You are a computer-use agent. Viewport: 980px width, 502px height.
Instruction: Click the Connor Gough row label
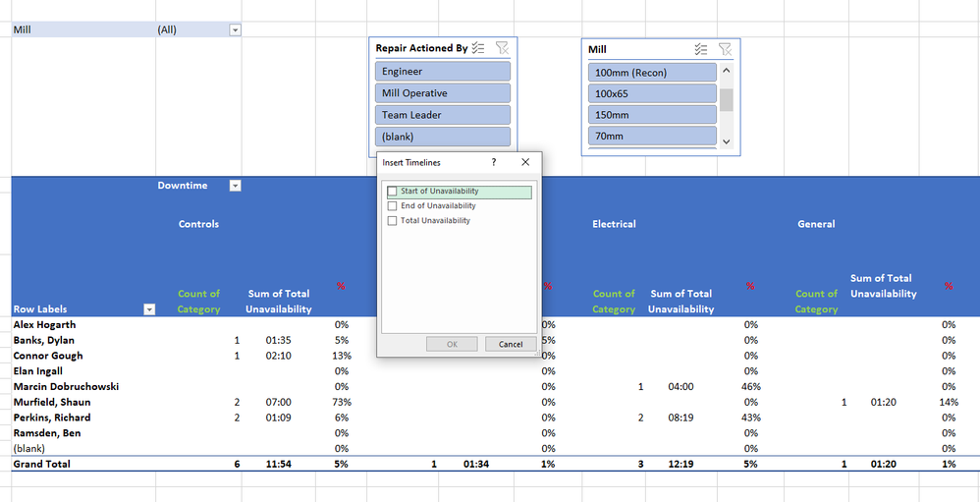tap(47, 356)
